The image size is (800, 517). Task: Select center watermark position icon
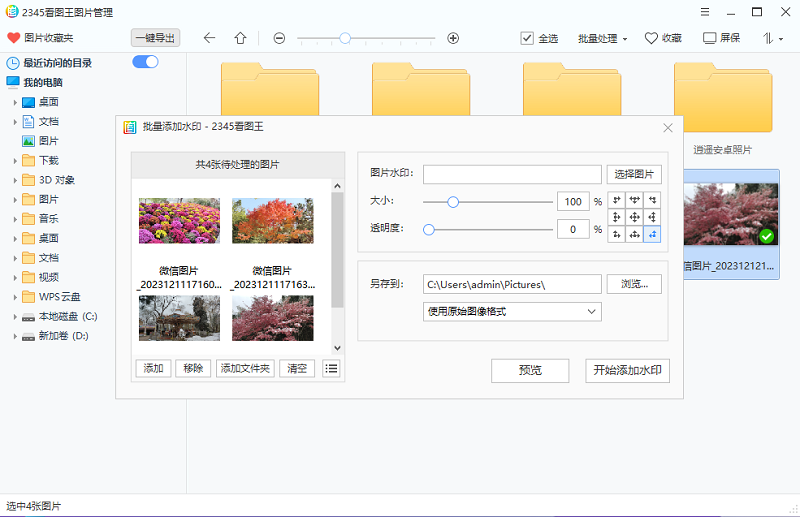pyautogui.click(x=635, y=217)
